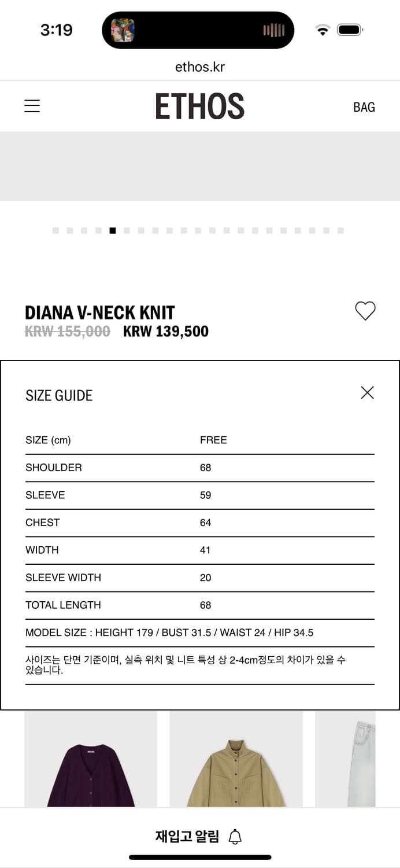400x868 pixels.
Task: Open the hamburger navigation menu
Action: click(32, 106)
